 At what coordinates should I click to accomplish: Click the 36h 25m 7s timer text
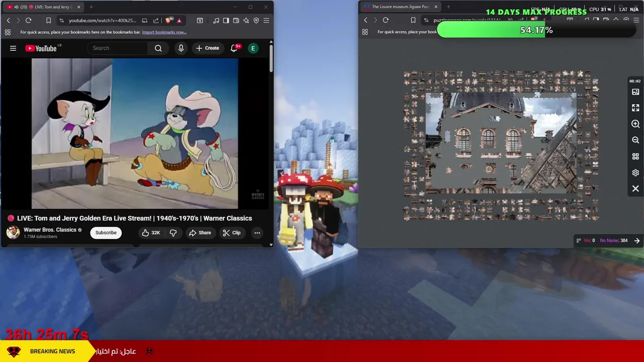pyautogui.click(x=47, y=334)
